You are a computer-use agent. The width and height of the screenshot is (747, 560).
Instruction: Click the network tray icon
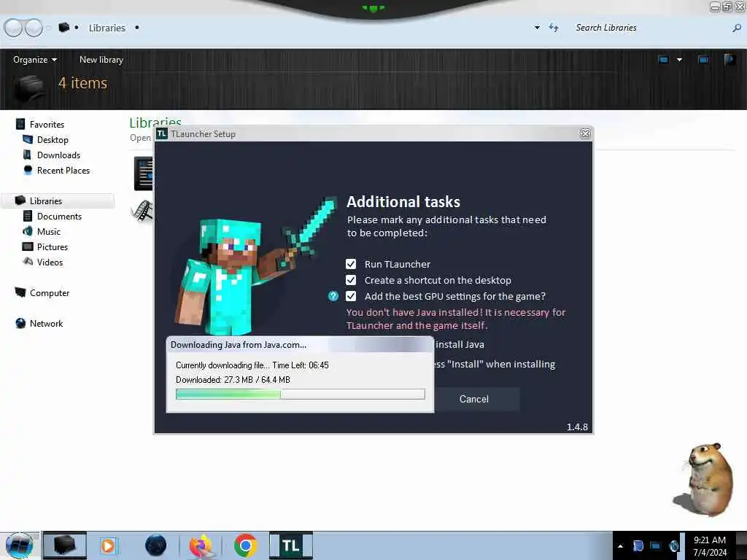tap(656, 546)
